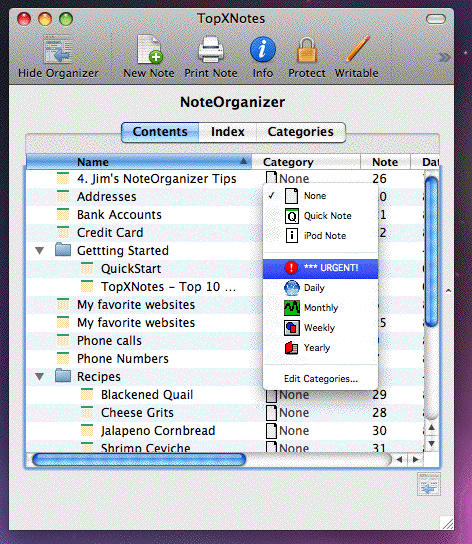Select the checked None category option

tap(320, 196)
